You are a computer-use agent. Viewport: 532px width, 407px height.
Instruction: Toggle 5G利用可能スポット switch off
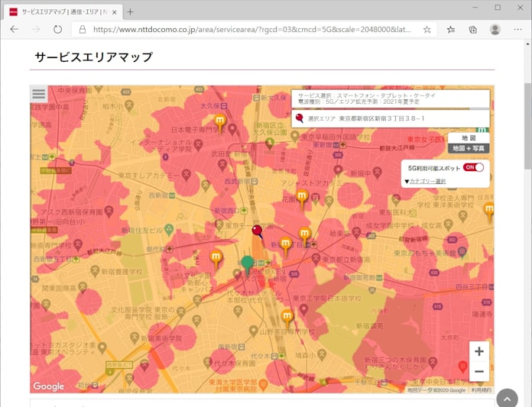click(473, 167)
